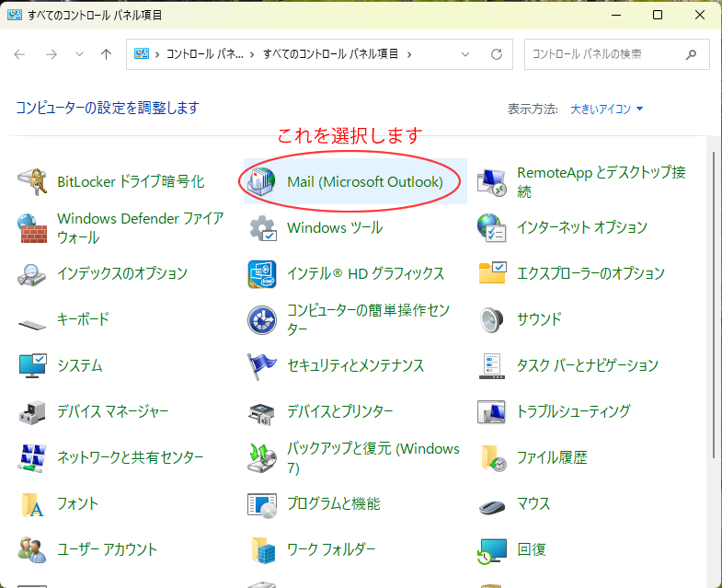The image size is (722, 588).
Task: Click the プログラムと機能 icon
Action: pos(263,503)
